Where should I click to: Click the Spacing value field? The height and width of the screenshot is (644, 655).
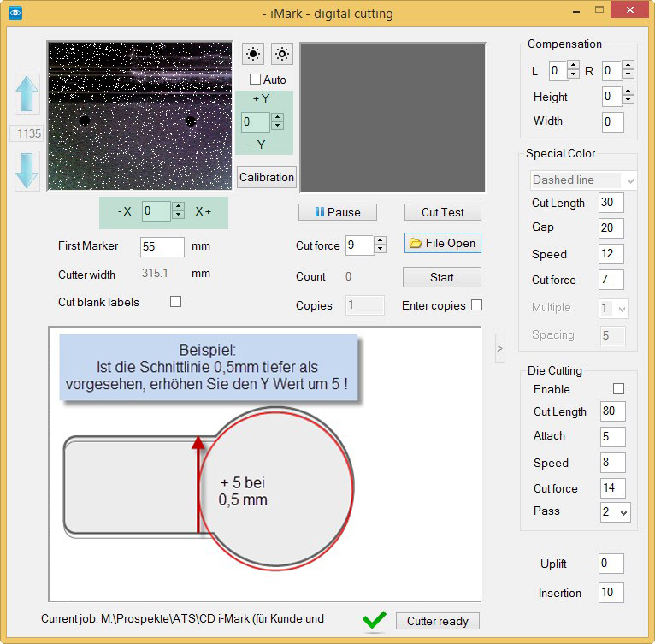tap(613, 335)
